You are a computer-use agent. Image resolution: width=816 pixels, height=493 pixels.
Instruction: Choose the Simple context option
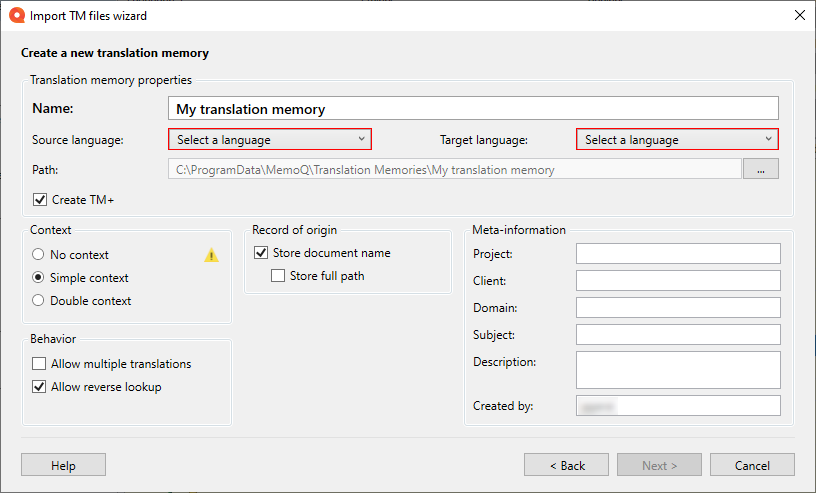[39, 278]
